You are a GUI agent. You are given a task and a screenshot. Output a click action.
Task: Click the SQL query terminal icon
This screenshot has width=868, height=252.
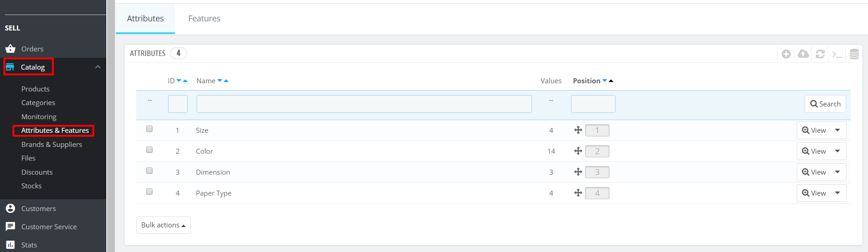(837, 54)
